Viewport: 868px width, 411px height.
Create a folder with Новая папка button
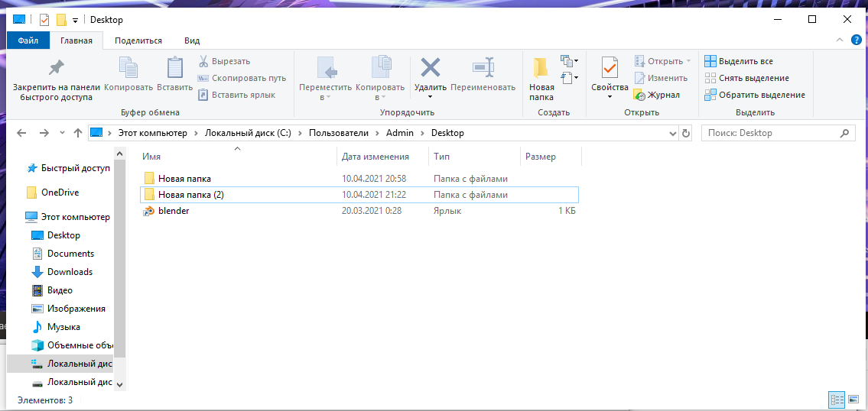click(541, 79)
